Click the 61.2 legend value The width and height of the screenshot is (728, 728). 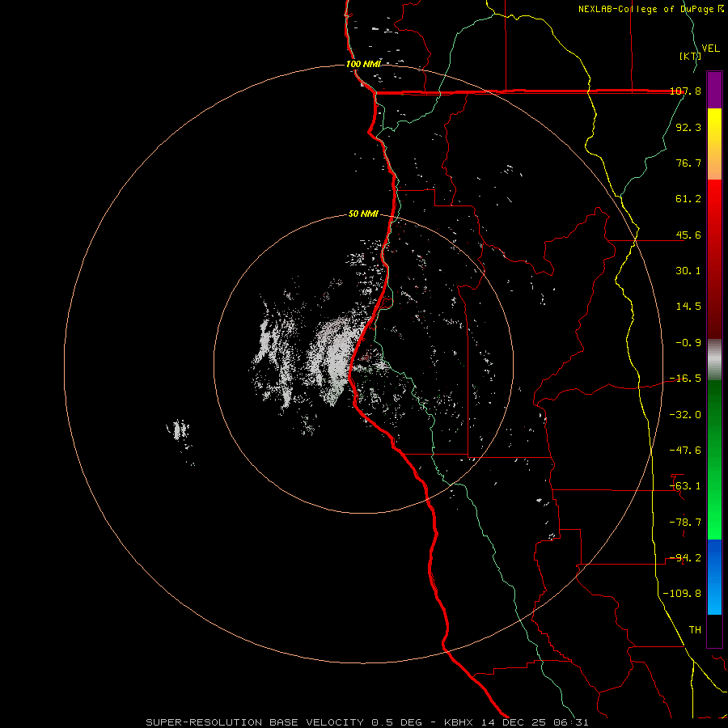point(688,199)
